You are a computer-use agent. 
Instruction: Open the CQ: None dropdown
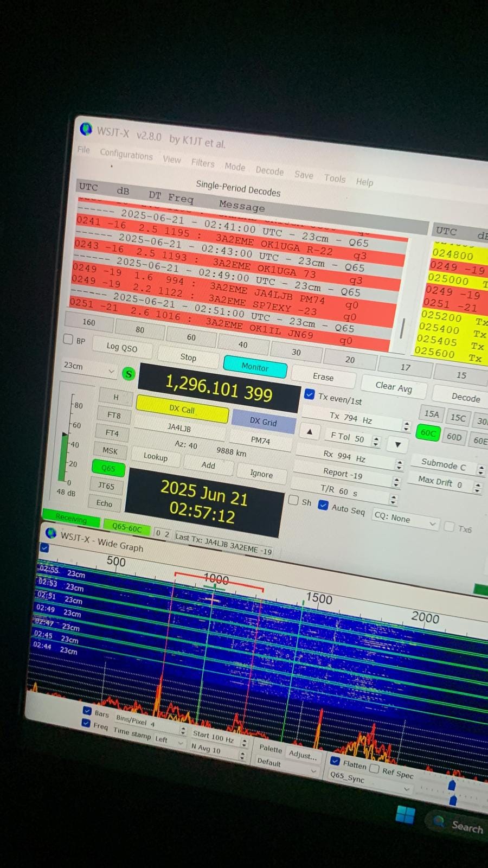(x=404, y=520)
